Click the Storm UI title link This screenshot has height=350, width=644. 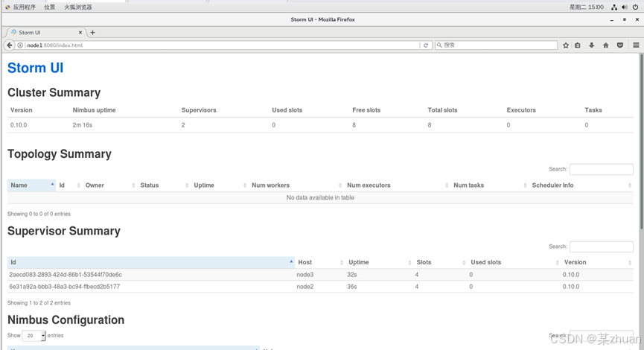35,68
